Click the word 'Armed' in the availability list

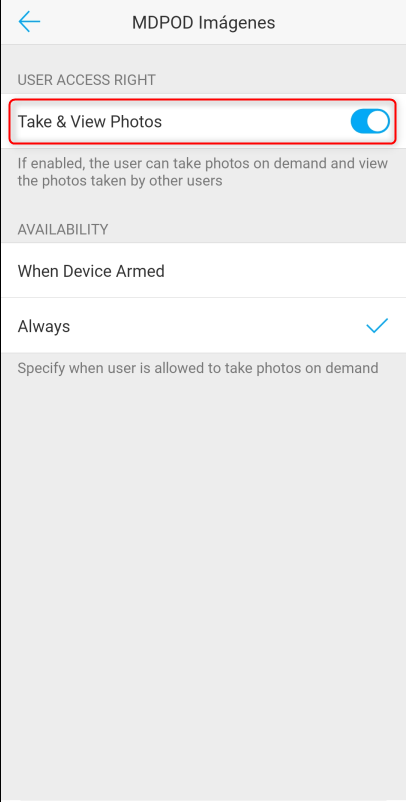coord(142,271)
